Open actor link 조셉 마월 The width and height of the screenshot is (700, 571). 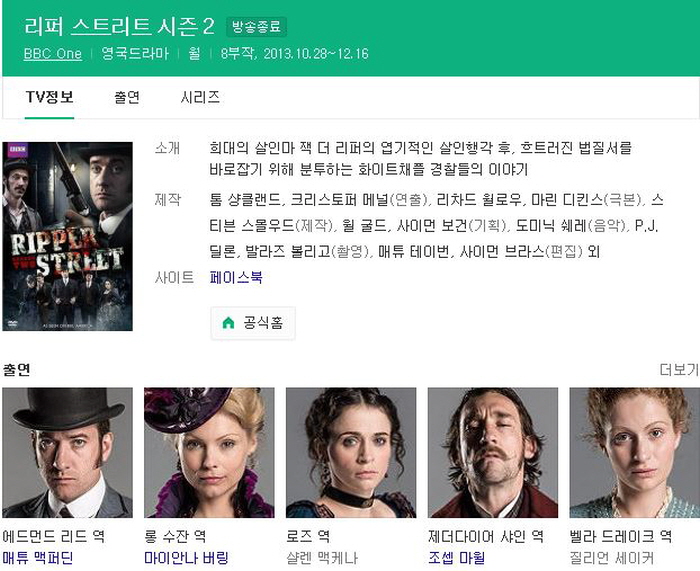click(457, 558)
